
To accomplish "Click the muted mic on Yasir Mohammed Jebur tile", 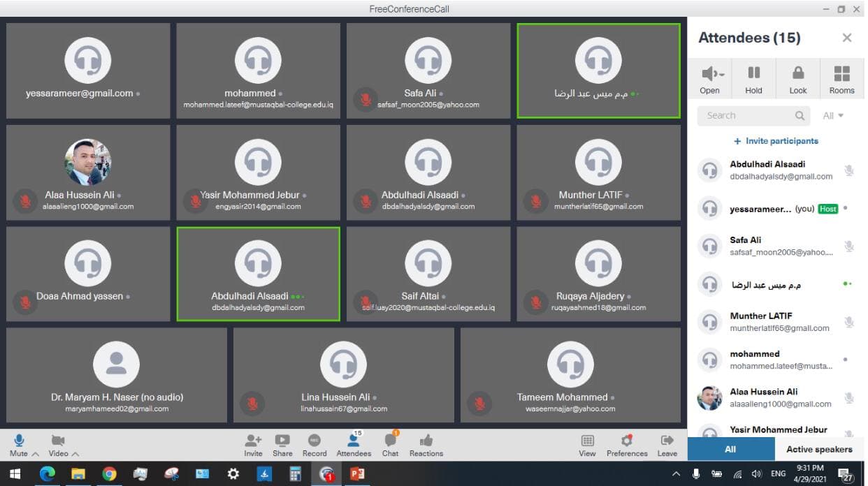I will click(x=194, y=201).
